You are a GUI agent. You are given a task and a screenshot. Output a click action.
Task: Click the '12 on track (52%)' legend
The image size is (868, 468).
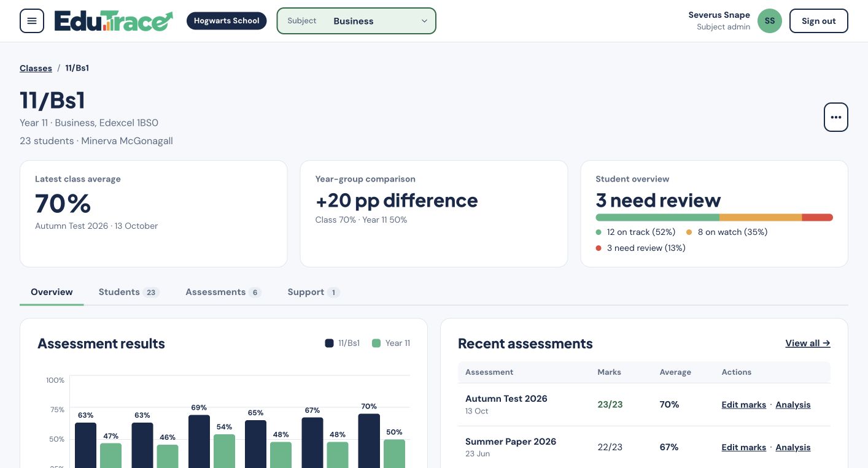635,232
